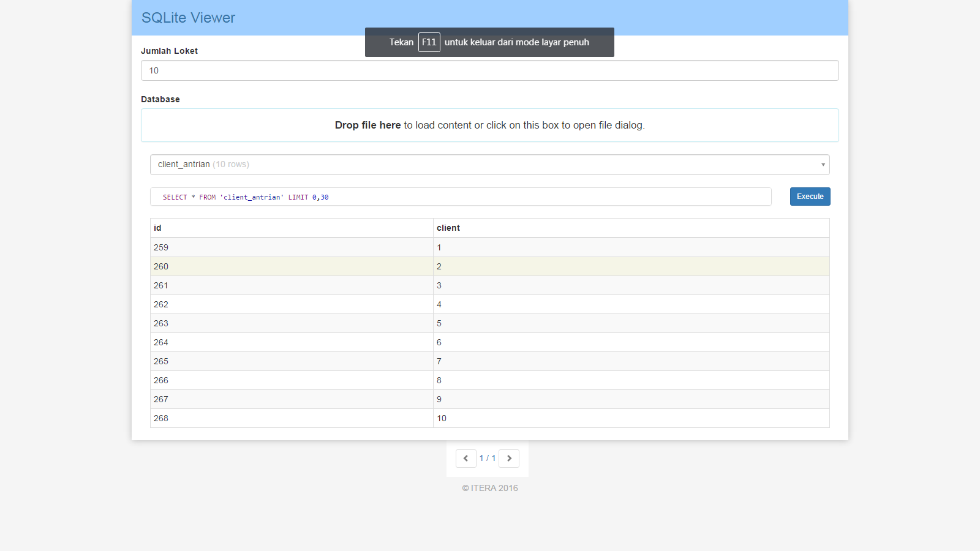The image size is (980, 551).
Task: Click the client column header
Action: click(x=631, y=228)
